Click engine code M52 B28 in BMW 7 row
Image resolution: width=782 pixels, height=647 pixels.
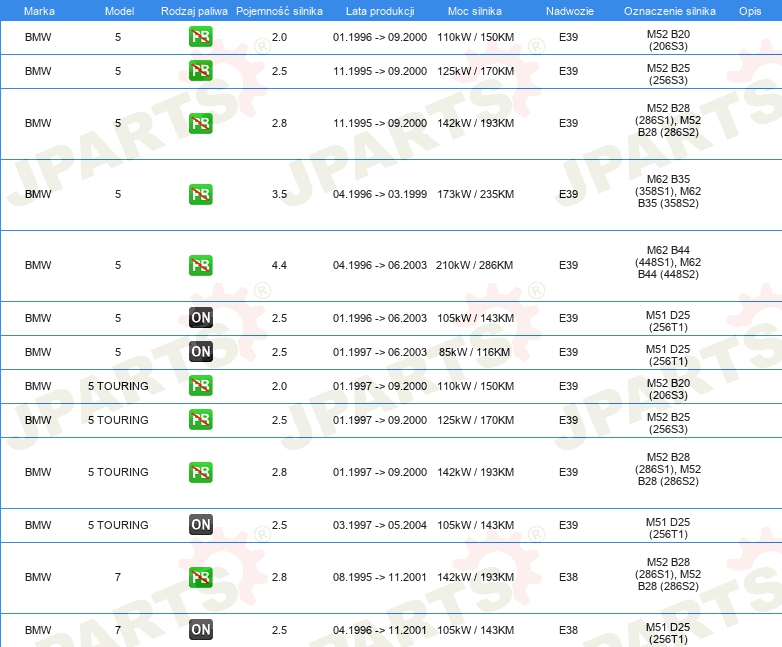[x=668, y=574]
